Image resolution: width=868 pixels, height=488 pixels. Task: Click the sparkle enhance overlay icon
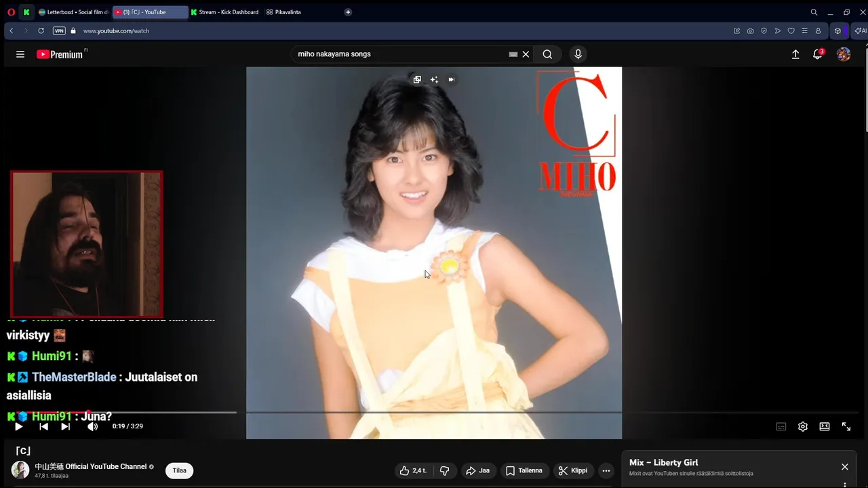coord(434,79)
